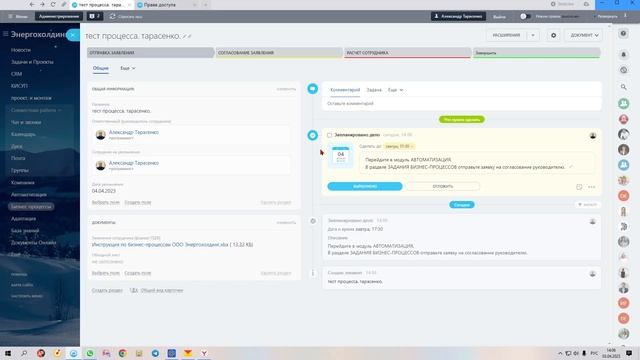This screenshot has width=640, height=360.
Task: Expand Совместная работа section in sidebar
Action: (x=36, y=110)
